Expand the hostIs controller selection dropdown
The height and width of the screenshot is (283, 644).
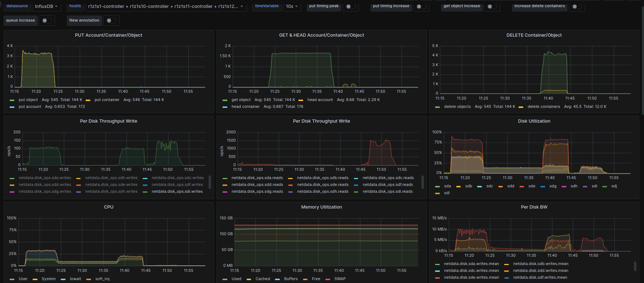(165, 6)
